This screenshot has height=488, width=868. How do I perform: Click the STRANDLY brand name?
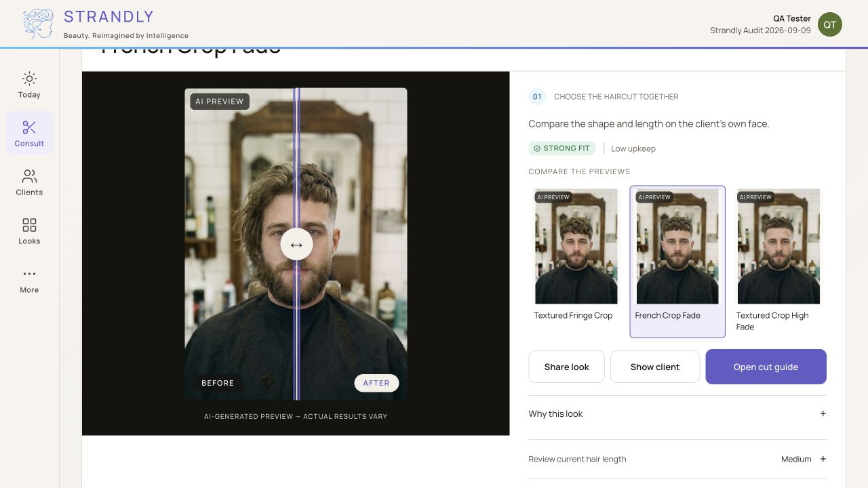(x=108, y=16)
